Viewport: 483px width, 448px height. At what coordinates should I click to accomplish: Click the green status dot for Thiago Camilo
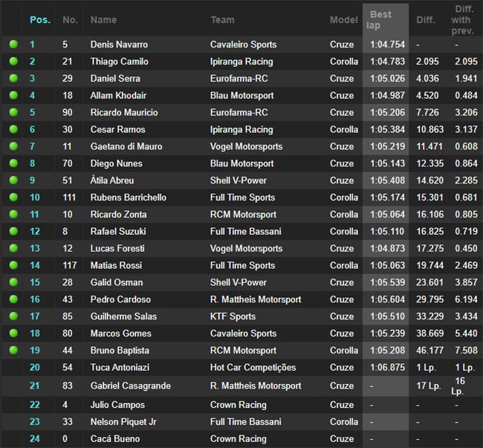pyautogui.click(x=13, y=61)
